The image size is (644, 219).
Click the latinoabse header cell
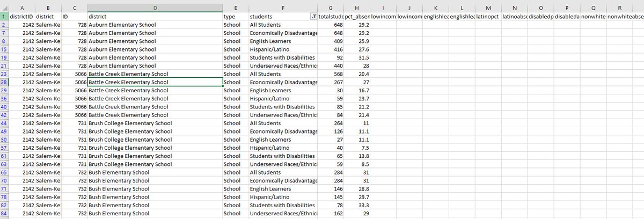(x=515, y=17)
